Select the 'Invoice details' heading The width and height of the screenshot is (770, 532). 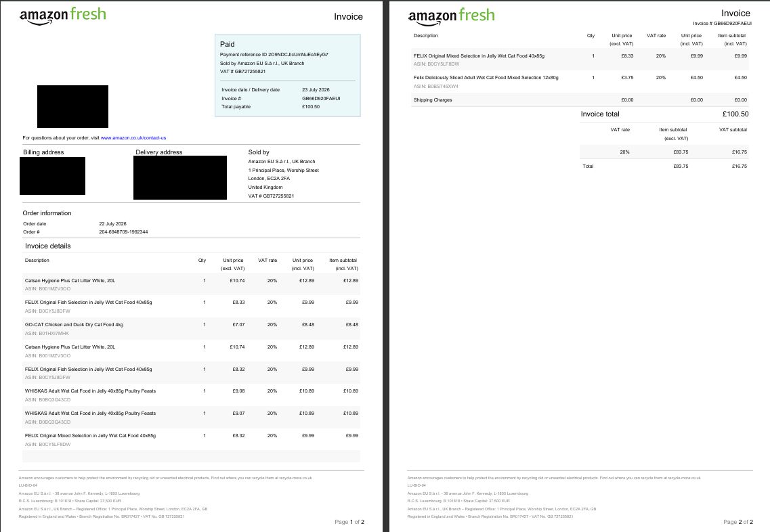47,246
